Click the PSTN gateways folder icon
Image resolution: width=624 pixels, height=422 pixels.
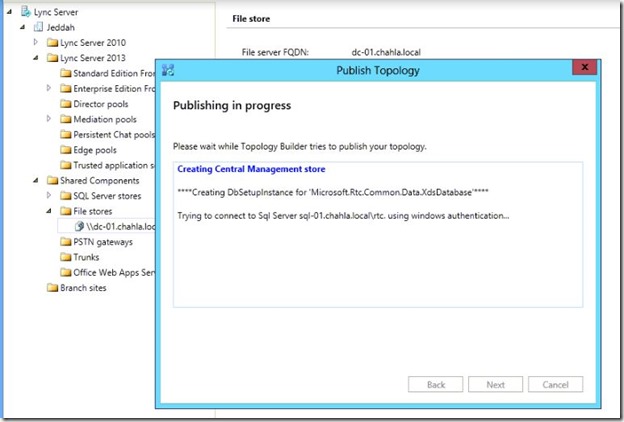(65, 242)
